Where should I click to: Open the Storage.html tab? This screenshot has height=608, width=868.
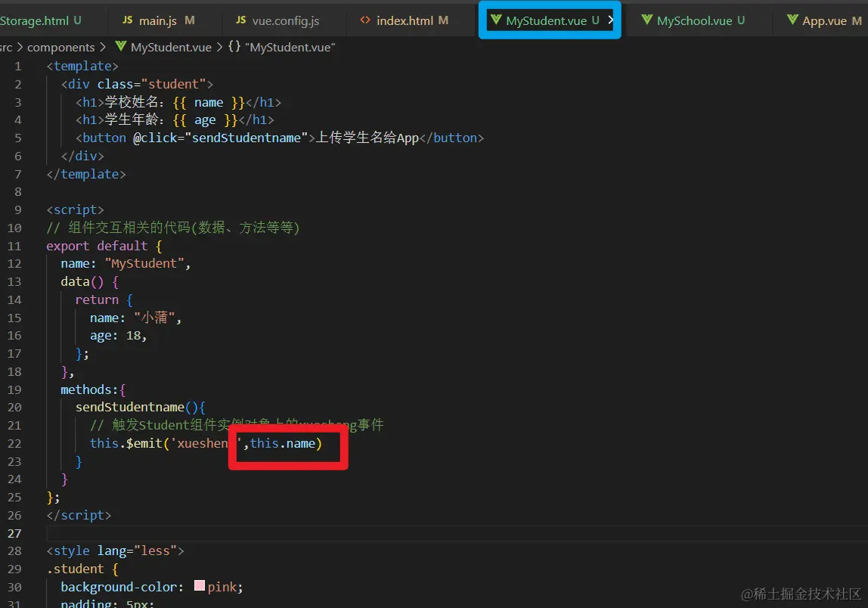[40, 20]
